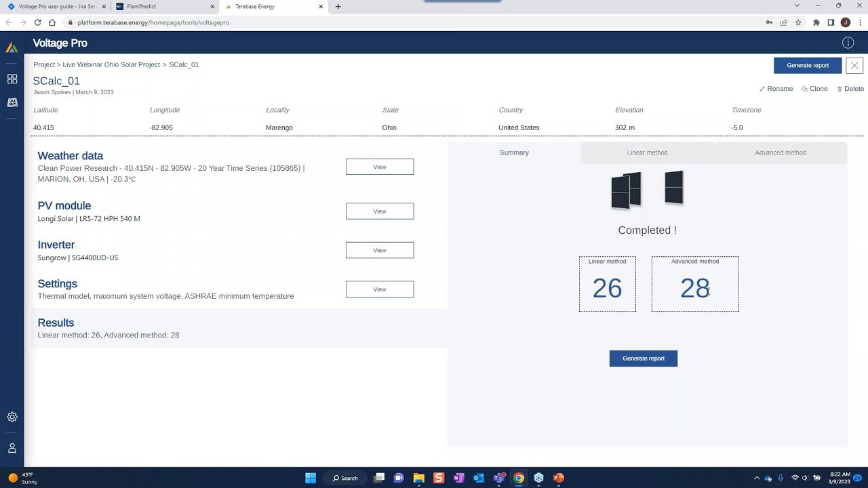Close the PlantPredict browser tab
Screen dimensions: 868x488
[x=212, y=7]
